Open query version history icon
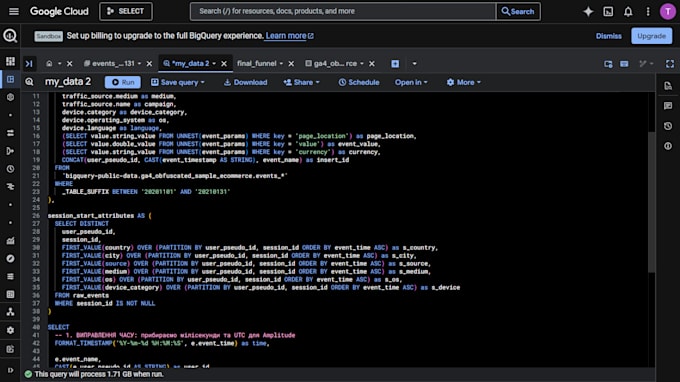Image resolution: width=680 pixels, height=382 pixels. coord(668,126)
